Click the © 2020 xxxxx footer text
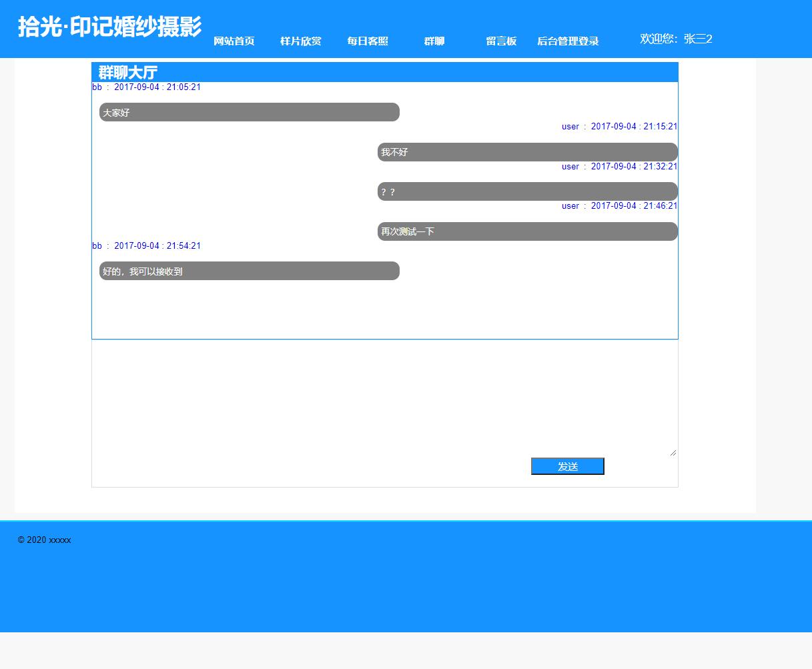This screenshot has width=812, height=669. click(44, 540)
